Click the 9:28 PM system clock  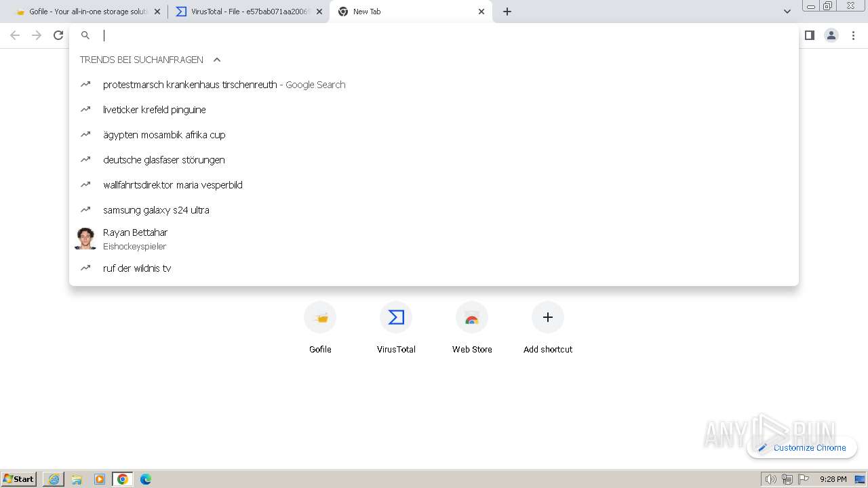[x=833, y=479]
